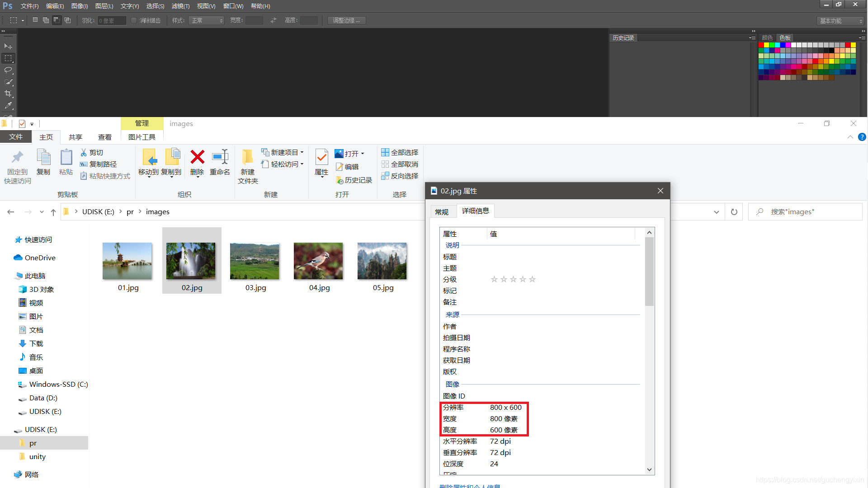Select the 01.jpg thumbnail
The image size is (868, 488).
click(x=127, y=261)
